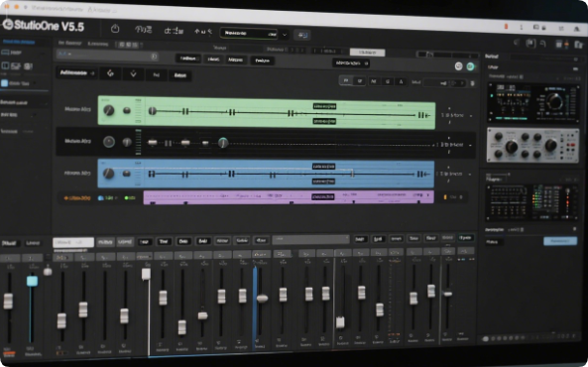Click the dark 'StudioOne V5.5' title text

click(x=49, y=26)
